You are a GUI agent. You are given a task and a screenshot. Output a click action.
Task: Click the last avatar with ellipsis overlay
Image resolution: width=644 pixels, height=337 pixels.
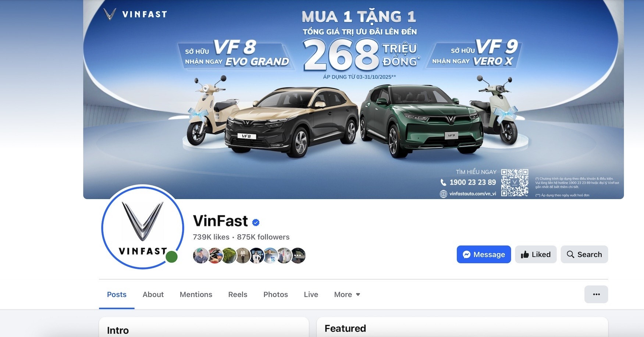point(298,255)
